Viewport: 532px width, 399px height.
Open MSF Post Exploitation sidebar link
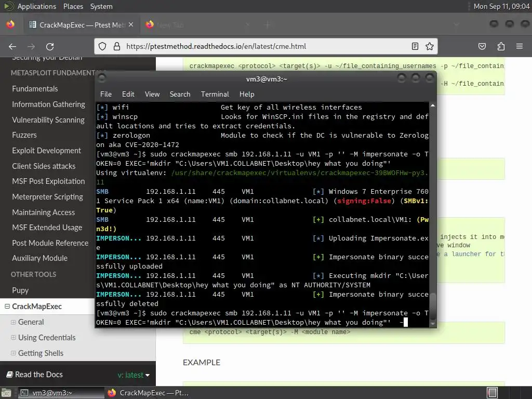[48, 181]
